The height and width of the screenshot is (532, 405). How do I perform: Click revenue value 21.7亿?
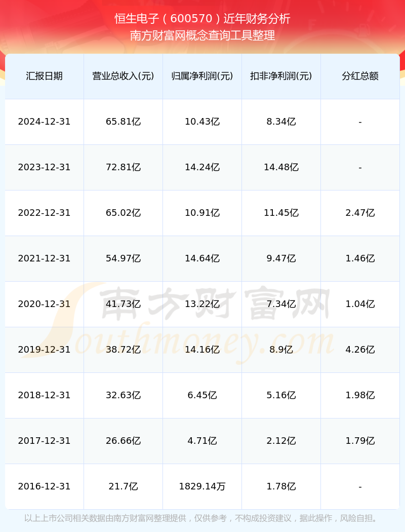coord(124,486)
